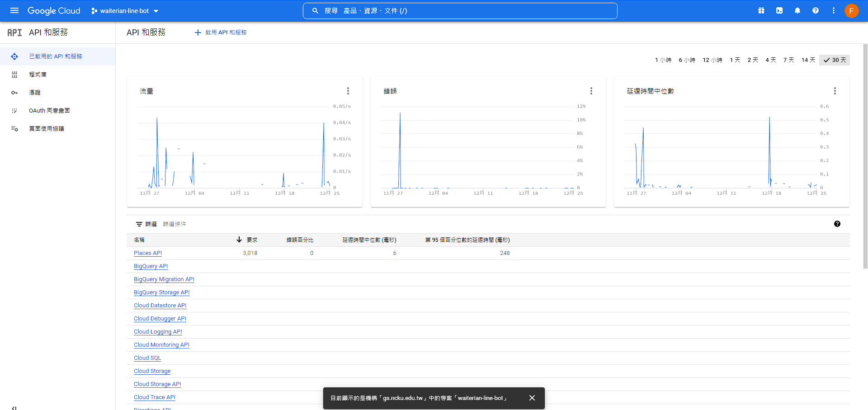
Task: Open the Cloud Debugger API link
Action: click(x=160, y=319)
